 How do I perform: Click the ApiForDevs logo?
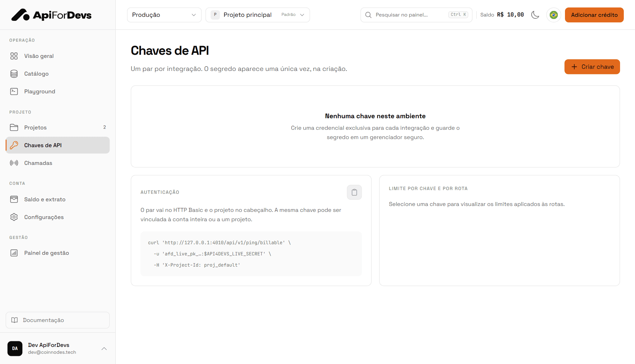[51, 15]
